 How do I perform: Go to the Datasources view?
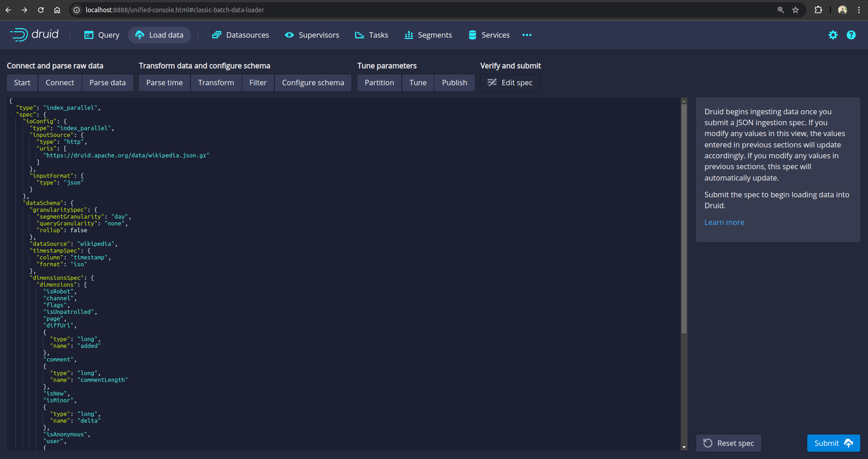pos(240,35)
